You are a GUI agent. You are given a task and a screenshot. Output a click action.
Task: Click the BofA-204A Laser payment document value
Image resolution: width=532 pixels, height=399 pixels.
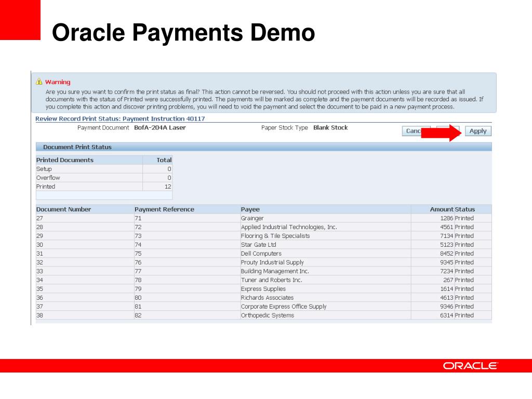pyautogui.click(x=160, y=128)
